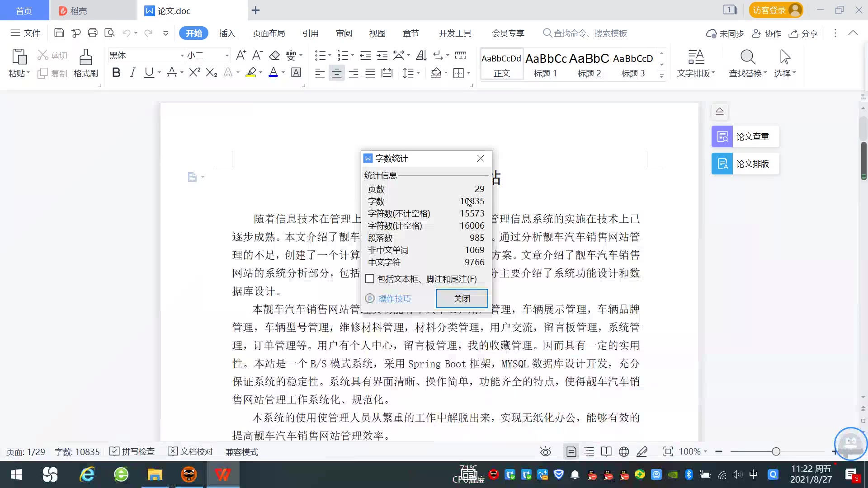Screen dimensions: 868x488
Task: Open Windows Start menu
Action: point(16,474)
